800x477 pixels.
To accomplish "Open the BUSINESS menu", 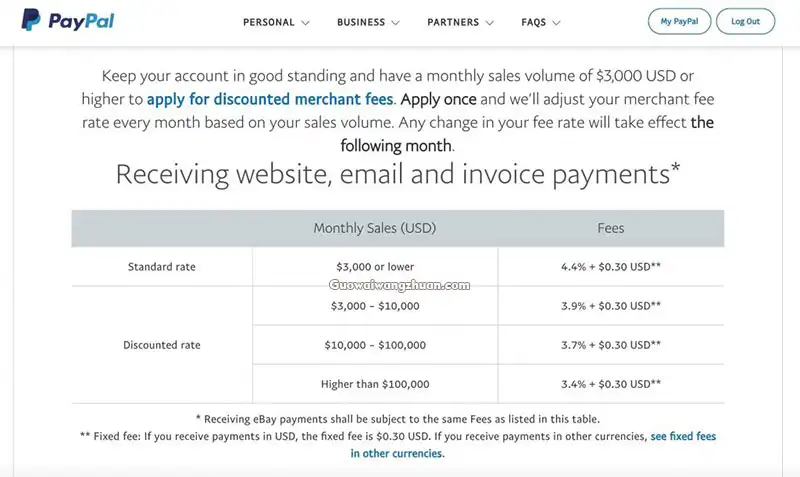I will pos(361,22).
